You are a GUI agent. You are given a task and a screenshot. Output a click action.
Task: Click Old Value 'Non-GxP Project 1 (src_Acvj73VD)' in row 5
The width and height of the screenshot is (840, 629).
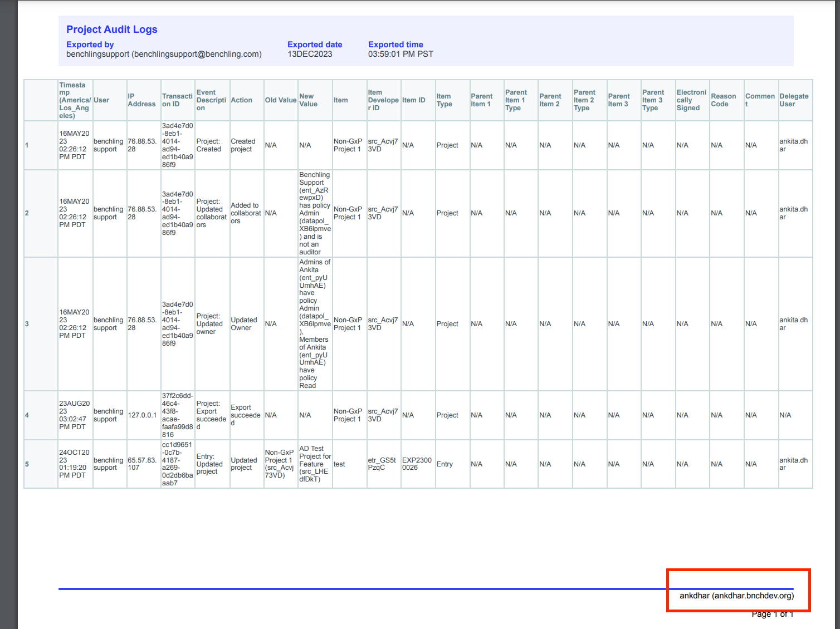point(281,464)
